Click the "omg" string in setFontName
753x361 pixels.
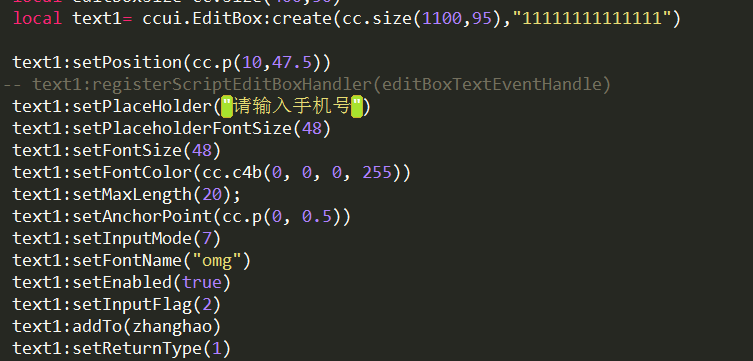[x=216, y=261]
